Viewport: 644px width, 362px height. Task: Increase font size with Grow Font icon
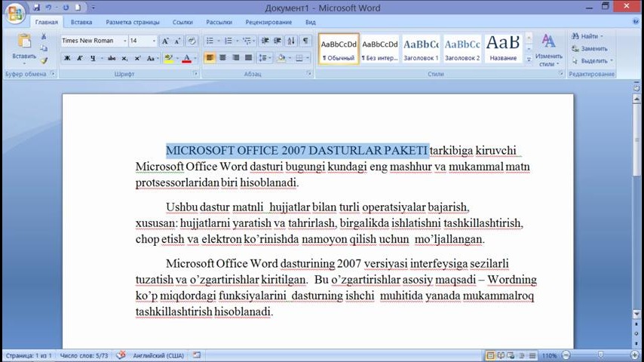(x=166, y=41)
